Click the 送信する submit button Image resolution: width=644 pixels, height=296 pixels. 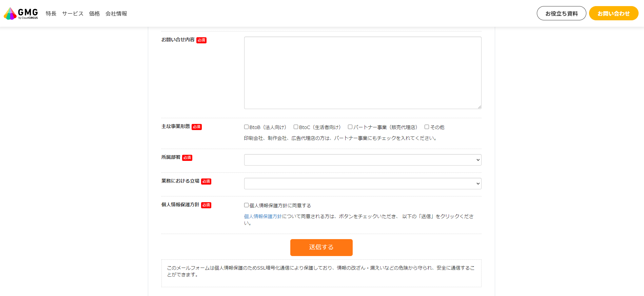click(x=321, y=248)
